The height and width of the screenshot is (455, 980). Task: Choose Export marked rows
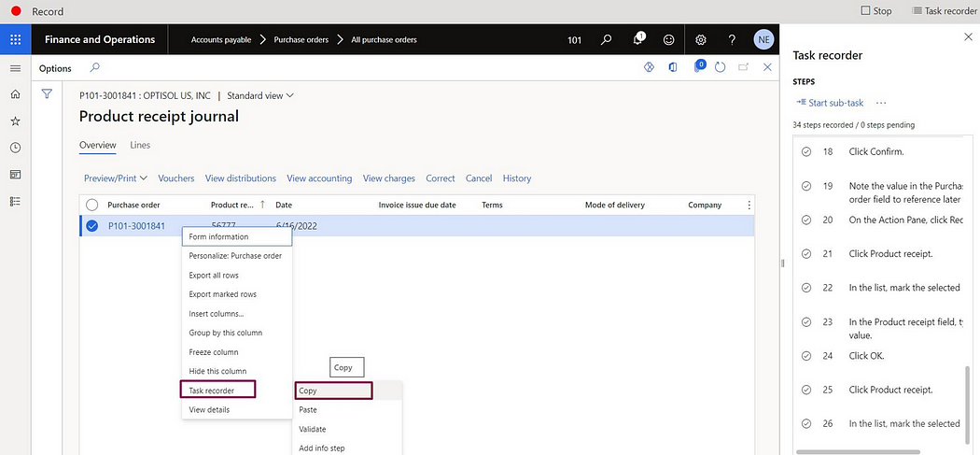pyautogui.click(x=237, y=294)
